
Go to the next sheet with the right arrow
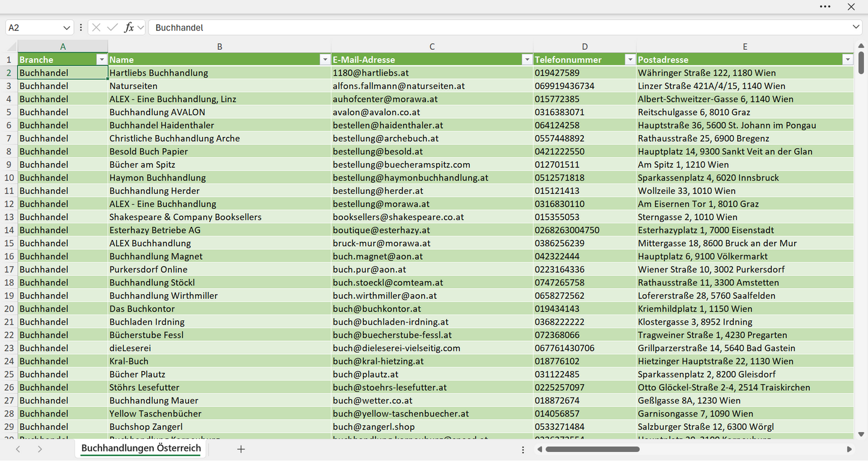pos(40,449)
